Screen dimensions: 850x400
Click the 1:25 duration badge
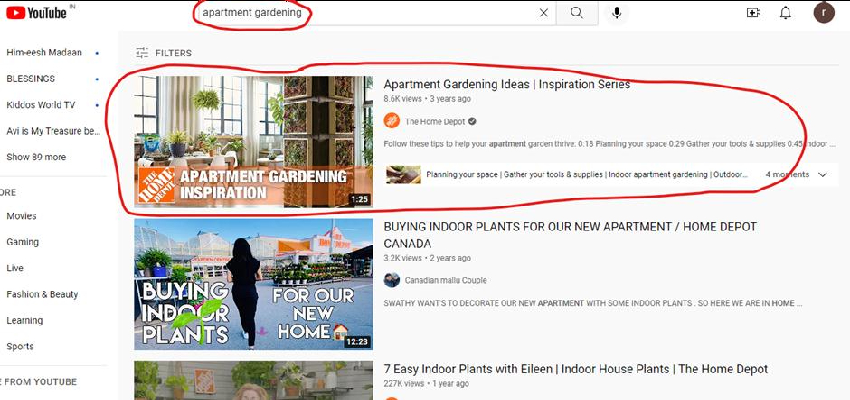coord(359,199)
